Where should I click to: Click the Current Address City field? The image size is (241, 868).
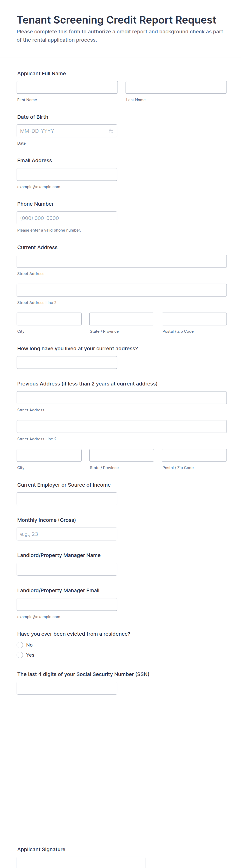tap(49, 319)
